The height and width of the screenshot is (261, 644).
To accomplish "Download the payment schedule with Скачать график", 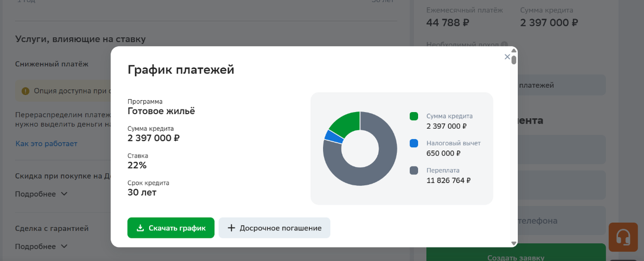I will click(171, 228).
